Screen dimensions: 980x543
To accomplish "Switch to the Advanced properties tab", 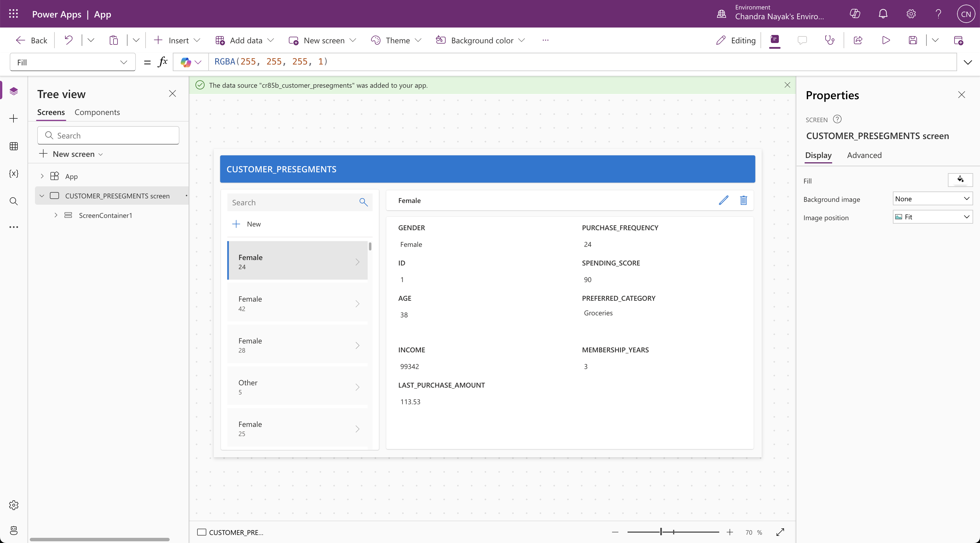I will (864, 155).
